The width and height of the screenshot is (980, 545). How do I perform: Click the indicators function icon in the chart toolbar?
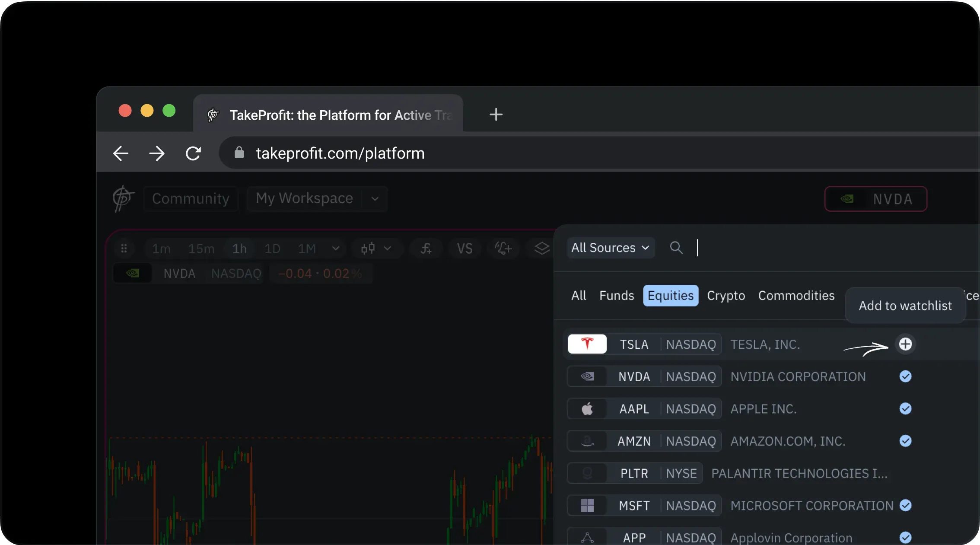[426, 249]
